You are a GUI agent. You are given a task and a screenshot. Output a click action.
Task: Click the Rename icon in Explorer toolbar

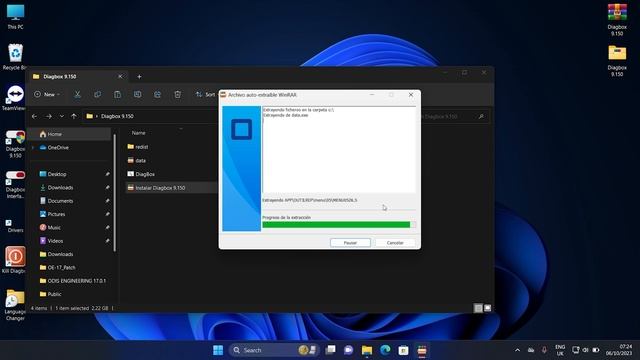tap(138, 95)
